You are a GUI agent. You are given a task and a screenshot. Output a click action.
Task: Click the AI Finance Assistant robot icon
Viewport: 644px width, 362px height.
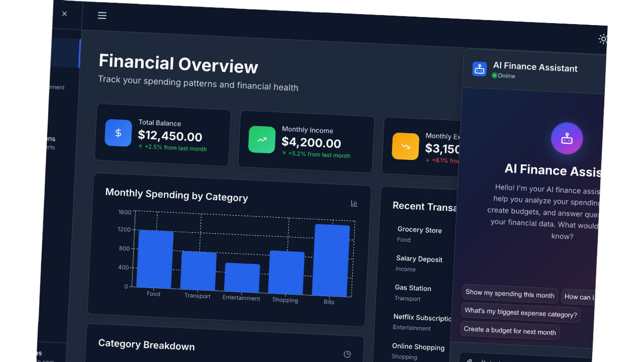click(479, 69)
